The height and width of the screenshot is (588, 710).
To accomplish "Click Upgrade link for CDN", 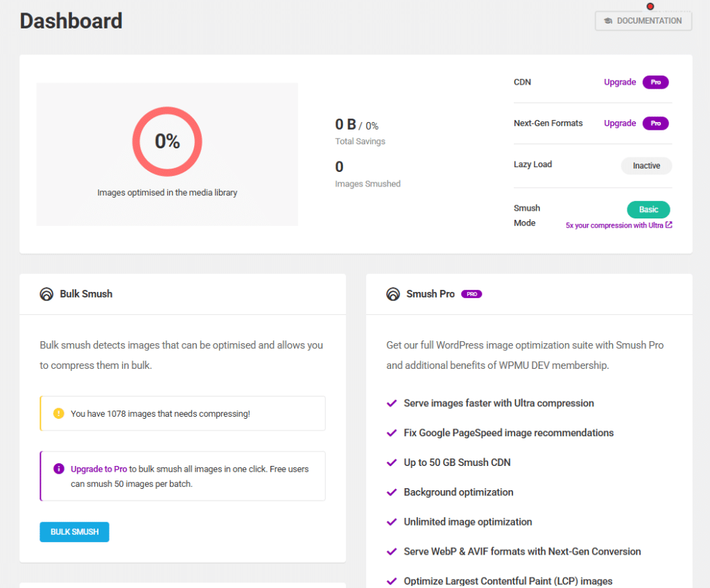I will (x=619, y=83).
